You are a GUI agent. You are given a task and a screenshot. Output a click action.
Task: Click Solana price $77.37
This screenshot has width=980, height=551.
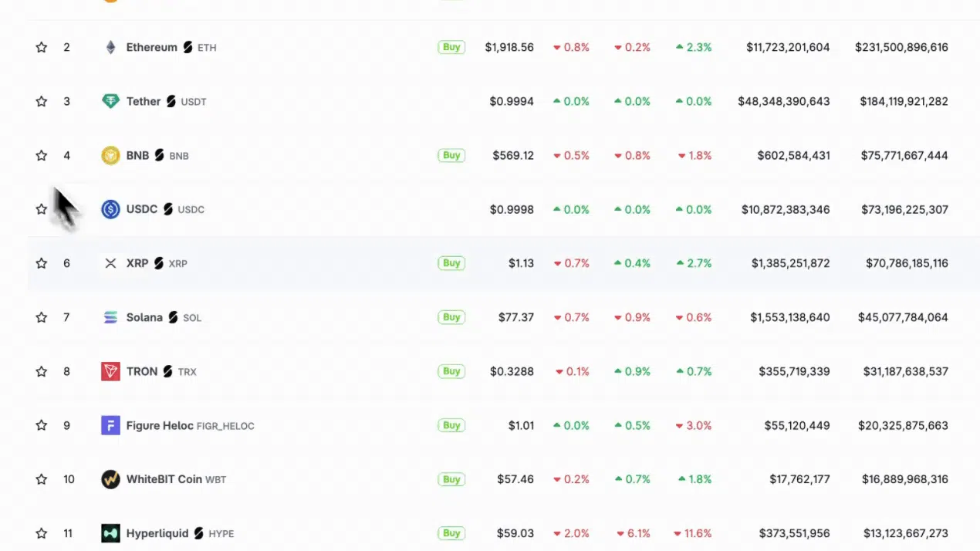tap(516, 317)
